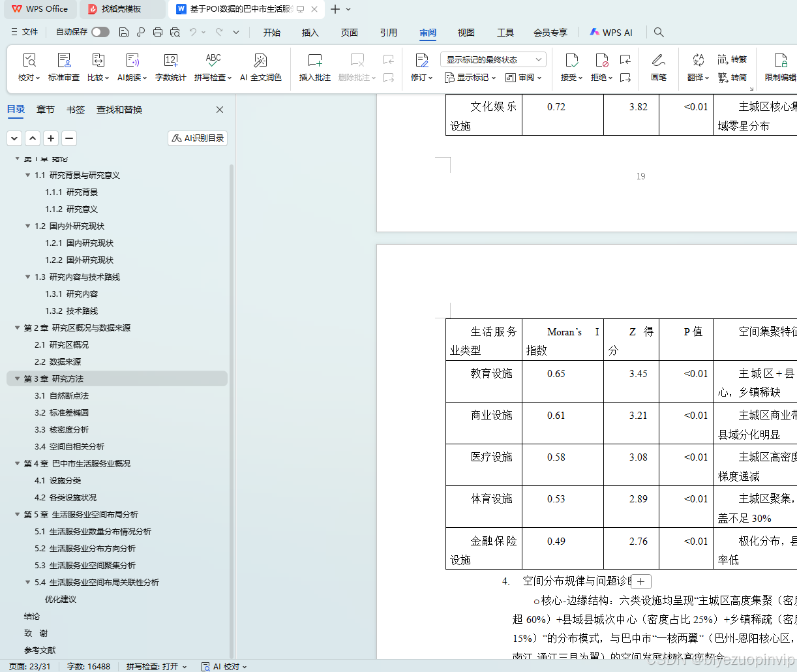Click the AI朗读 read-aloud icon

pos(133,61)
